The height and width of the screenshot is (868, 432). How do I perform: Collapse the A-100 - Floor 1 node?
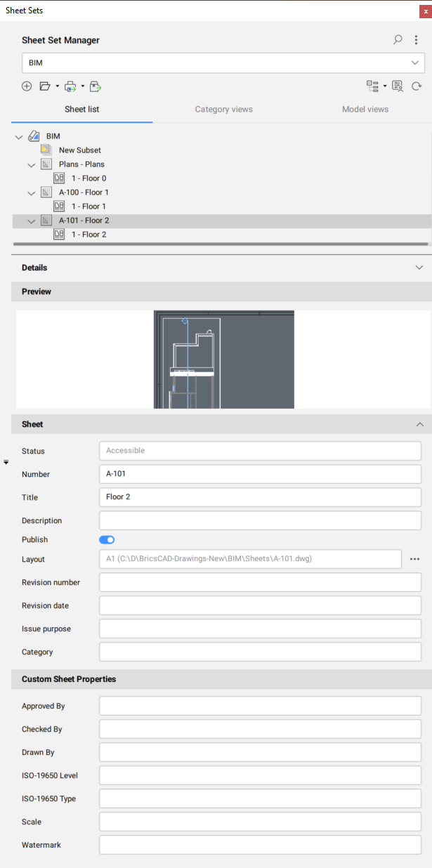coord(31,192)
